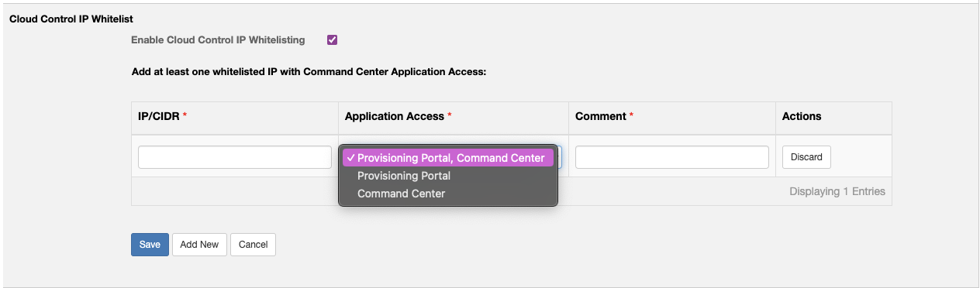Select the 'Provisioning Portal, Command Center' option

click(x=448, y=158)
